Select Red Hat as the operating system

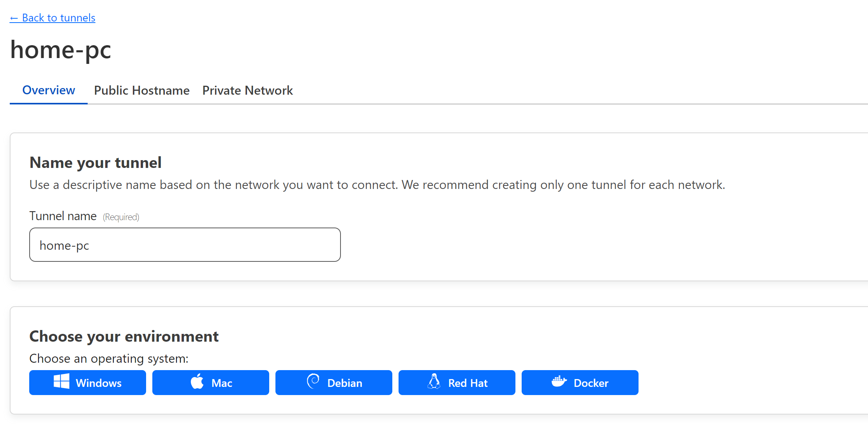pos(457,383)
